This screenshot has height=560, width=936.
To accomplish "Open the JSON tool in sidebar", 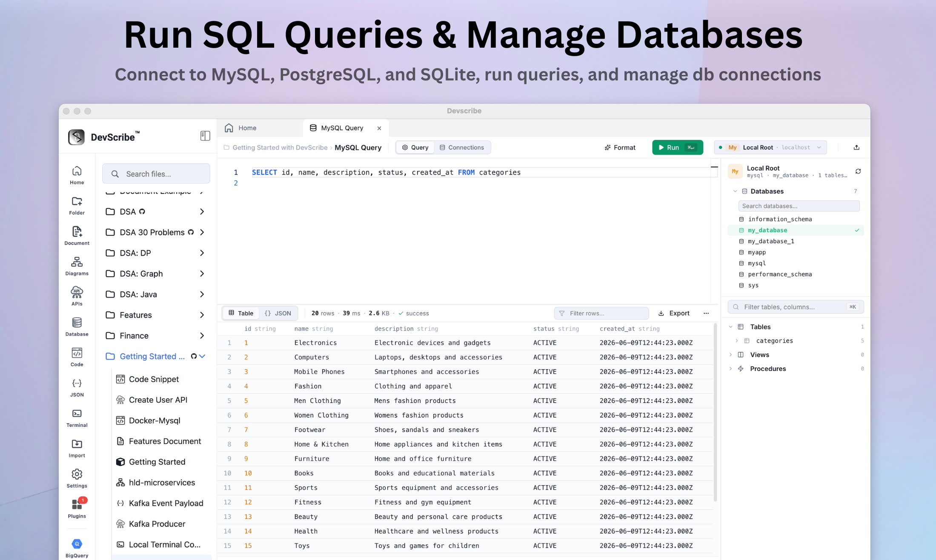I will (x=77, y=388).
